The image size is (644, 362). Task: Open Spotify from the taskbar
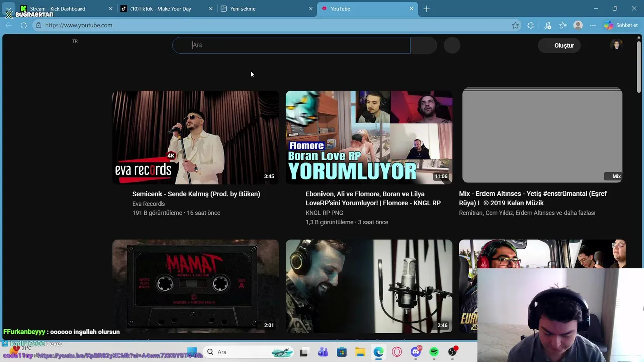(x=434, y=352)
